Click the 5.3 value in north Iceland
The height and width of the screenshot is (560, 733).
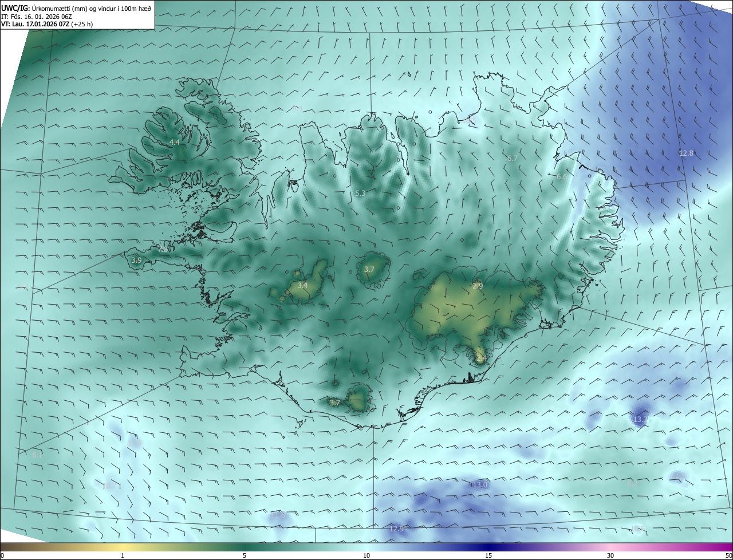point(360,194)
